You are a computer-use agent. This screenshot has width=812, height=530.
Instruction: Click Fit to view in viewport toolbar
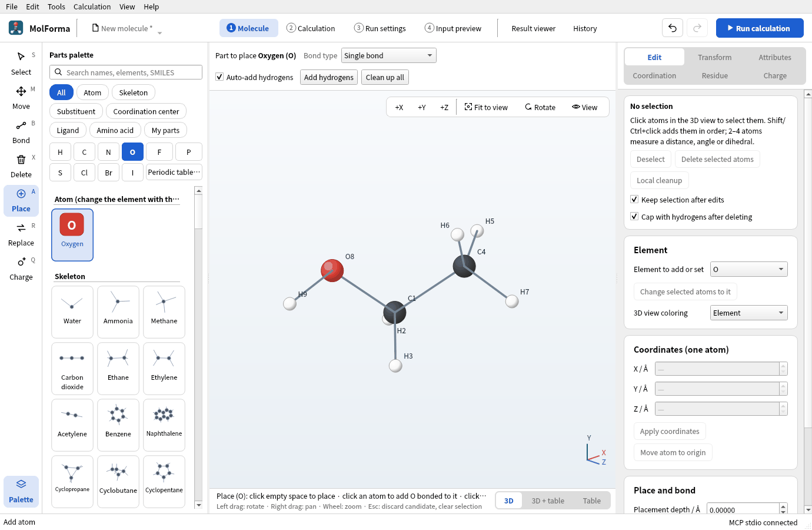pyautogui.click(x=486, y=107)
